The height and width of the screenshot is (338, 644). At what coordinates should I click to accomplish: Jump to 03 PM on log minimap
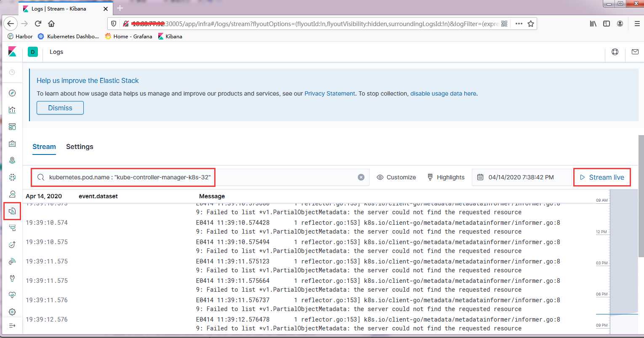coord(601,263)
